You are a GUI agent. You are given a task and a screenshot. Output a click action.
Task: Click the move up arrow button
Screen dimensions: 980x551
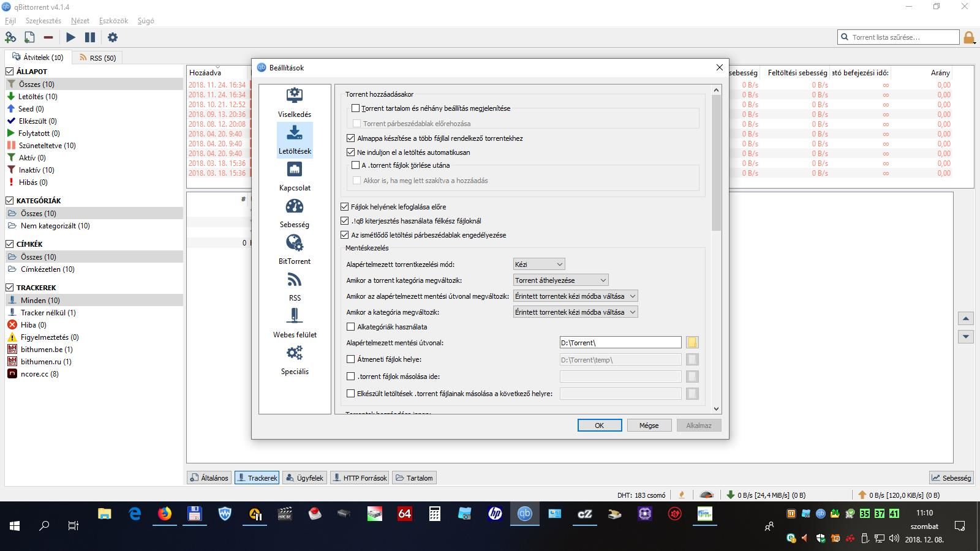coord(966,318)
